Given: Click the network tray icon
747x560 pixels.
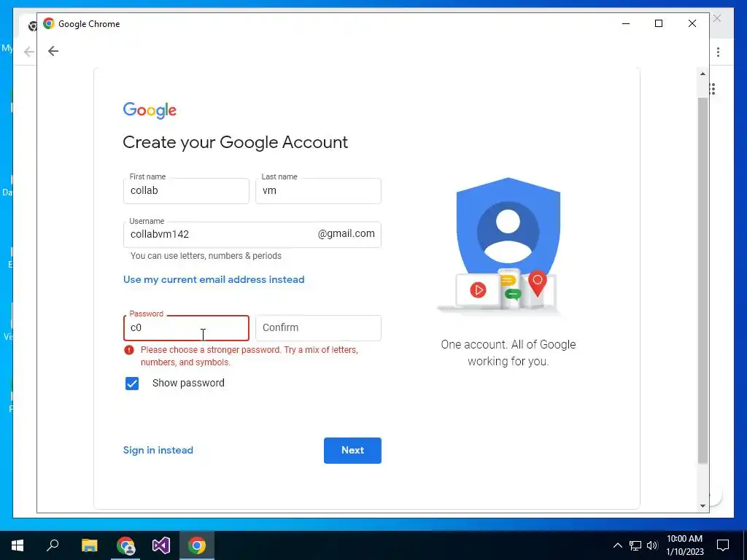Looking at the screenshot, I should pos(635,545).
